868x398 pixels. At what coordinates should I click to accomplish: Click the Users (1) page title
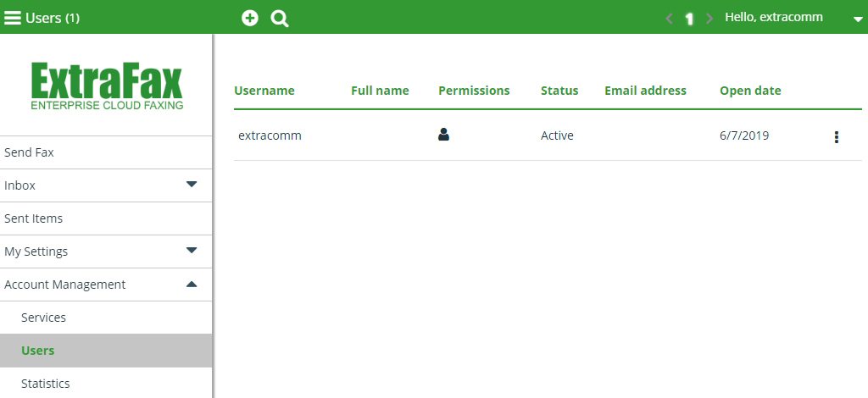tap(53, 19)
